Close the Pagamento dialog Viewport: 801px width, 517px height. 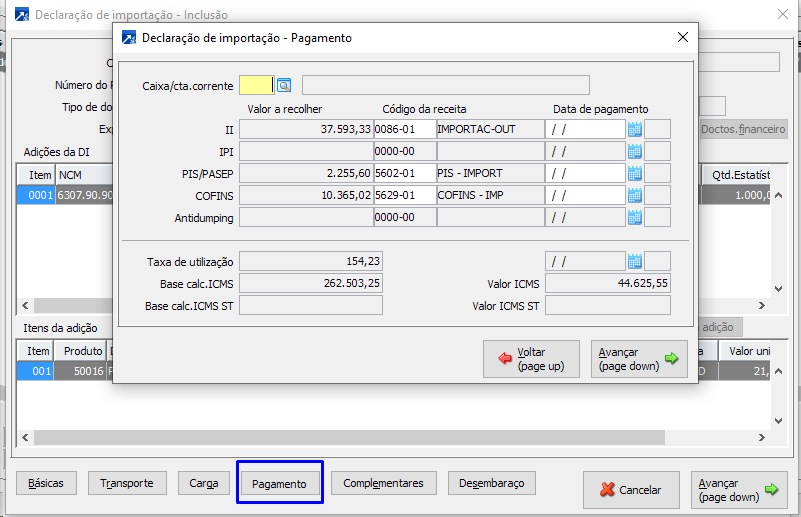(682, 37)
